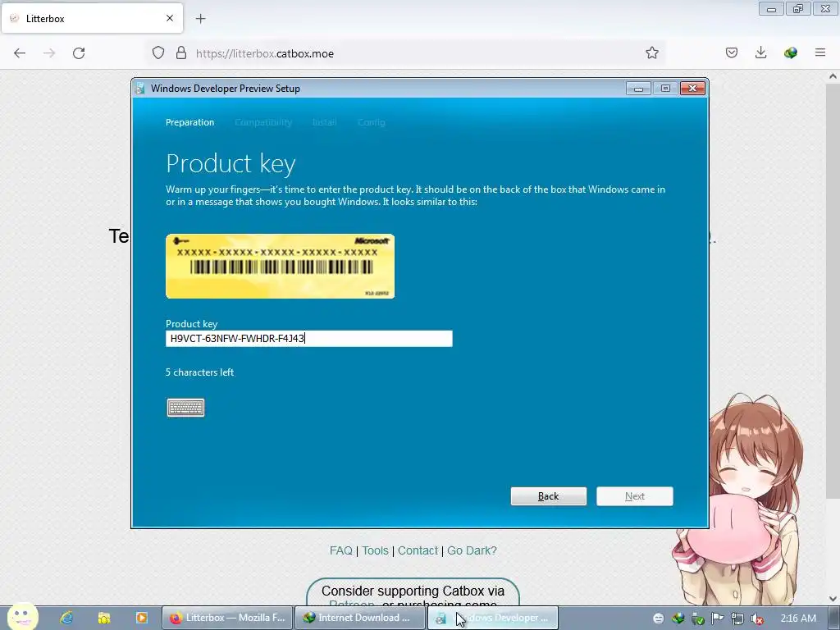Click the Product key input field
This screenshot has height=630, width=840.
point(309,339)
